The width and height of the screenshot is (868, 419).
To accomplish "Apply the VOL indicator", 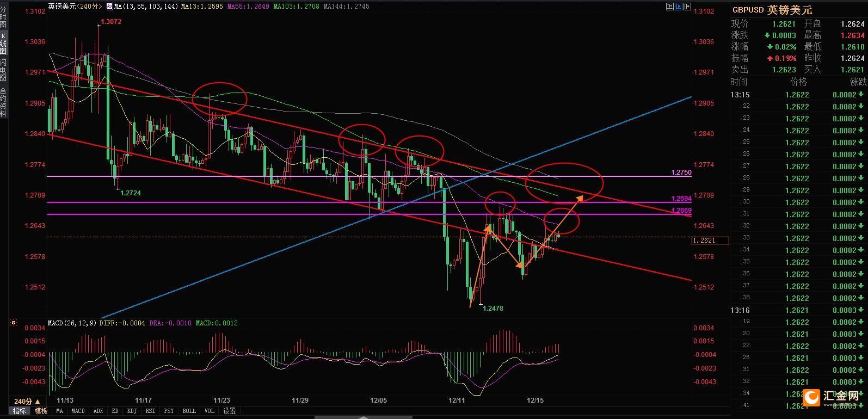I will 210,411.
